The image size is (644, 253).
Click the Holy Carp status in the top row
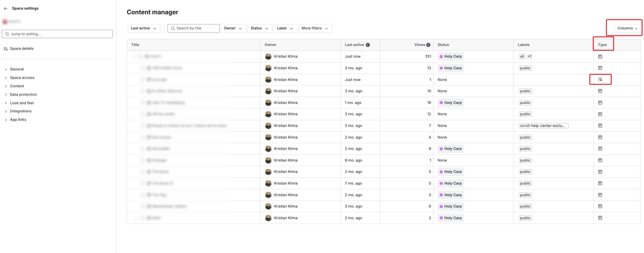(x=451, y=56)
